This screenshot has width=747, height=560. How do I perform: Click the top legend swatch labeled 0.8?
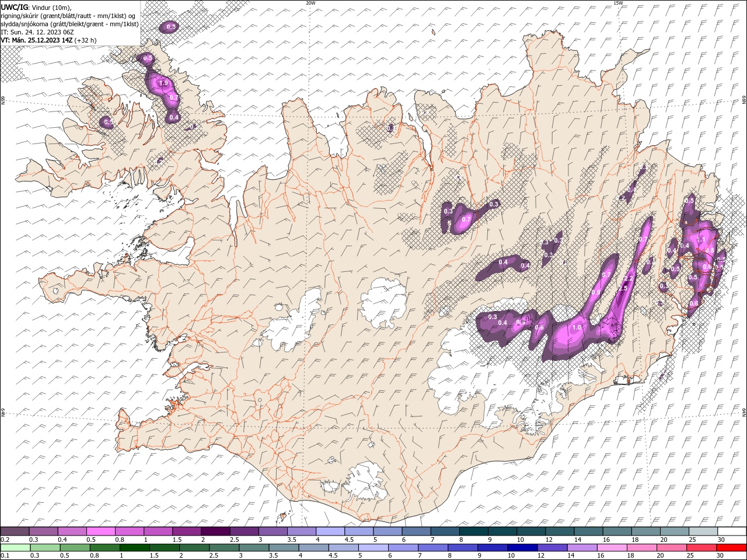point(129,531)
